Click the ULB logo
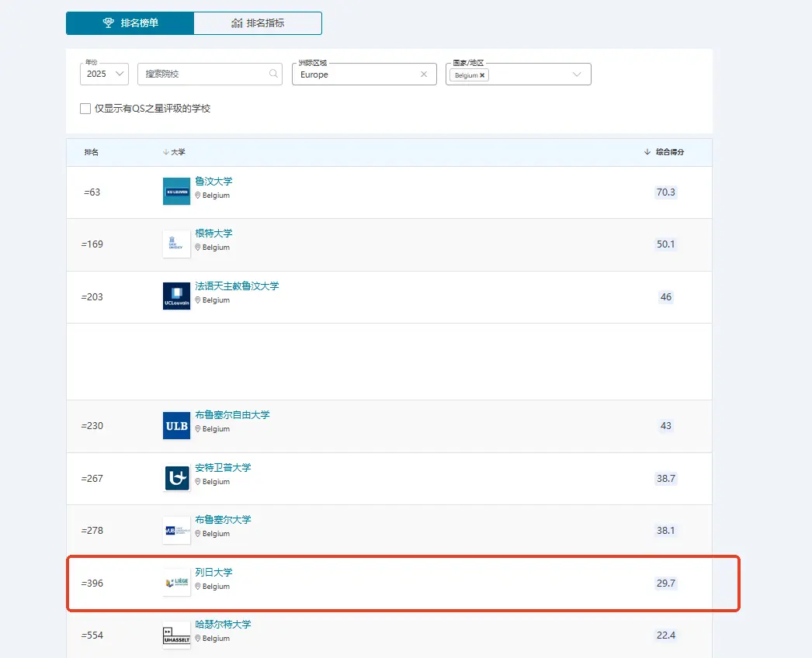 click(x=176, y=425)
